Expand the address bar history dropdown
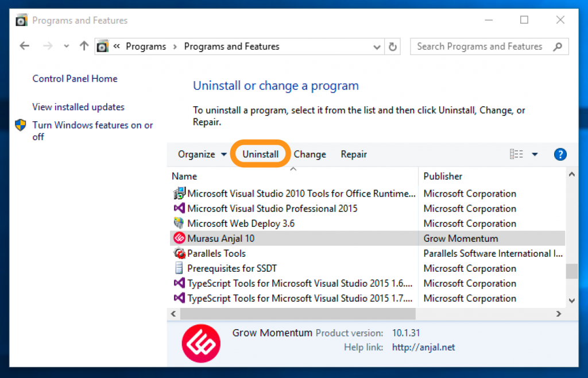The image size is (588, 378). [x=377, y=47]
